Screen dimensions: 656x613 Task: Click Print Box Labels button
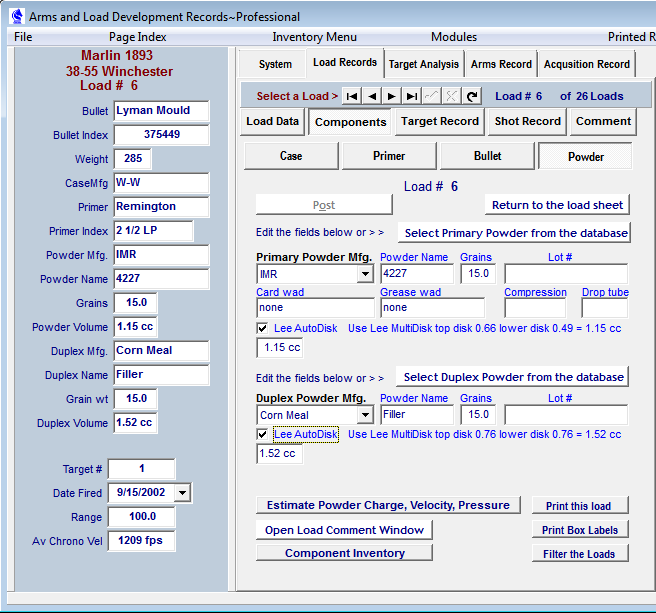(580, 530)
